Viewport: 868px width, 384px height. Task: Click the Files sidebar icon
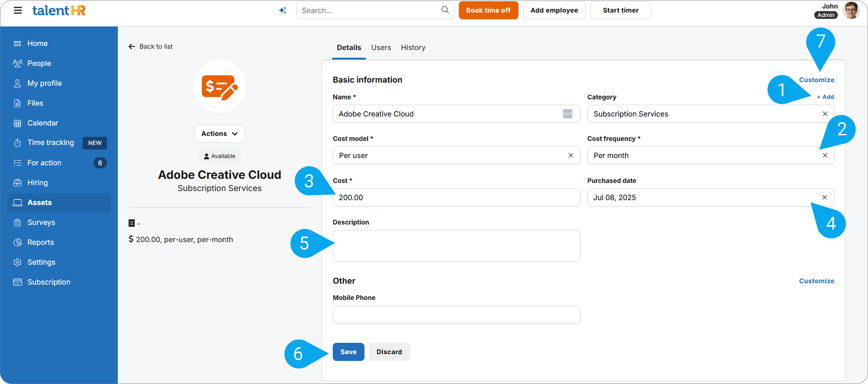17,103
